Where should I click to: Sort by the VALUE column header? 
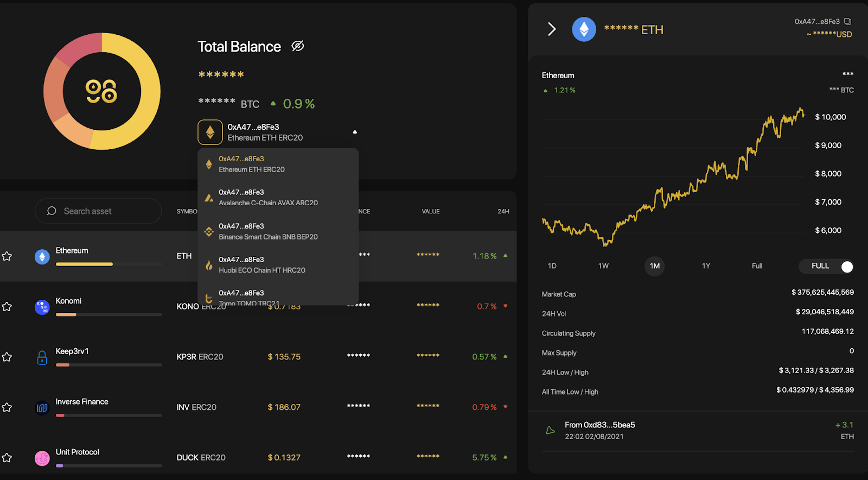(x=431, y=211)
